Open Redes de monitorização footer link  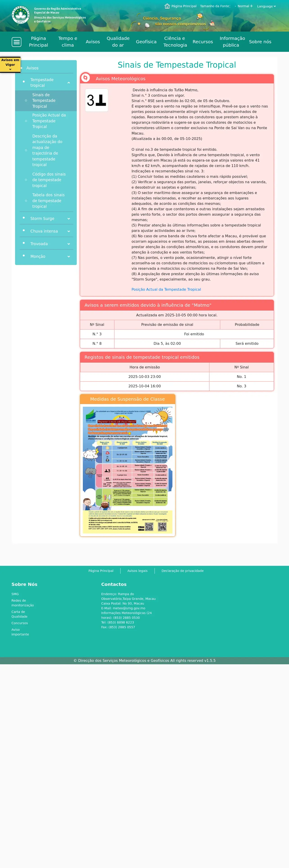tap(23, 603)
